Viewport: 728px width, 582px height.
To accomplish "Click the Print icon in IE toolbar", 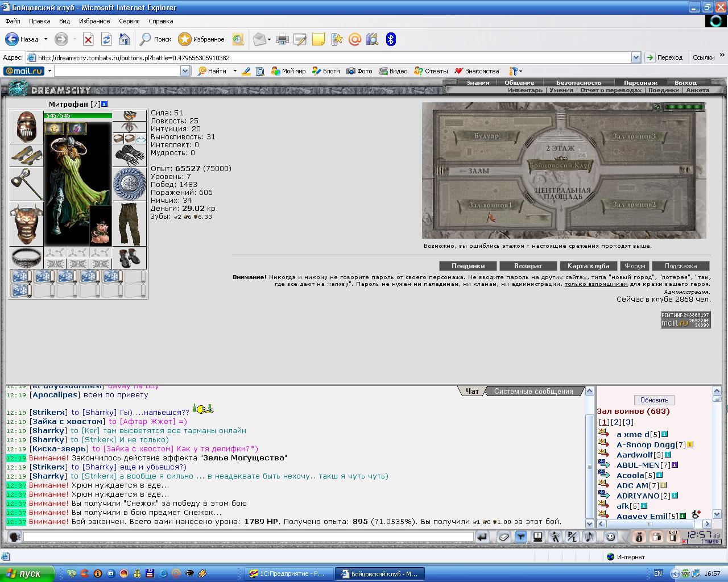I will 282,39.
